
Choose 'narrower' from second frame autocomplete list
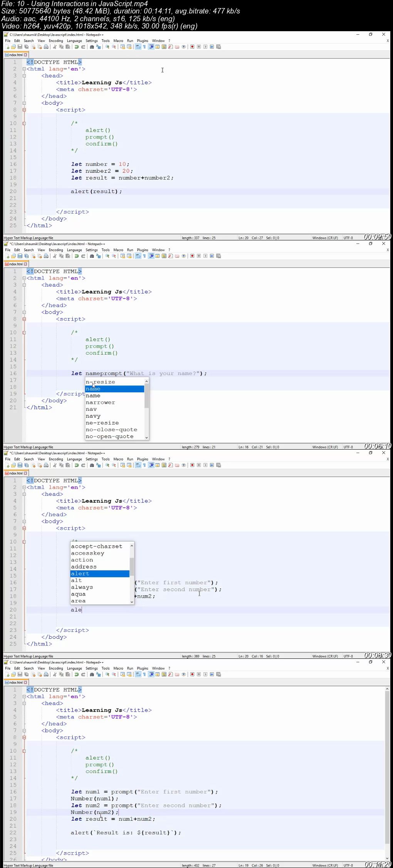pos(114,402)
